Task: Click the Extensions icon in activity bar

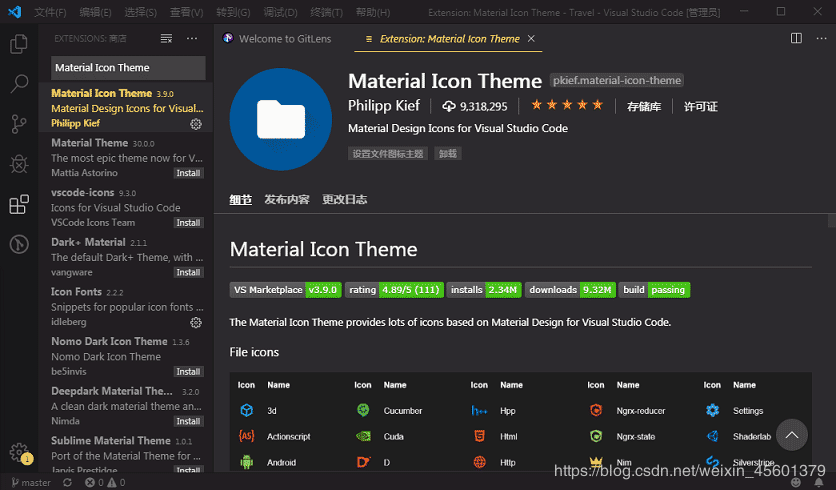Action: pyautogui.click(x=18, y=205)
